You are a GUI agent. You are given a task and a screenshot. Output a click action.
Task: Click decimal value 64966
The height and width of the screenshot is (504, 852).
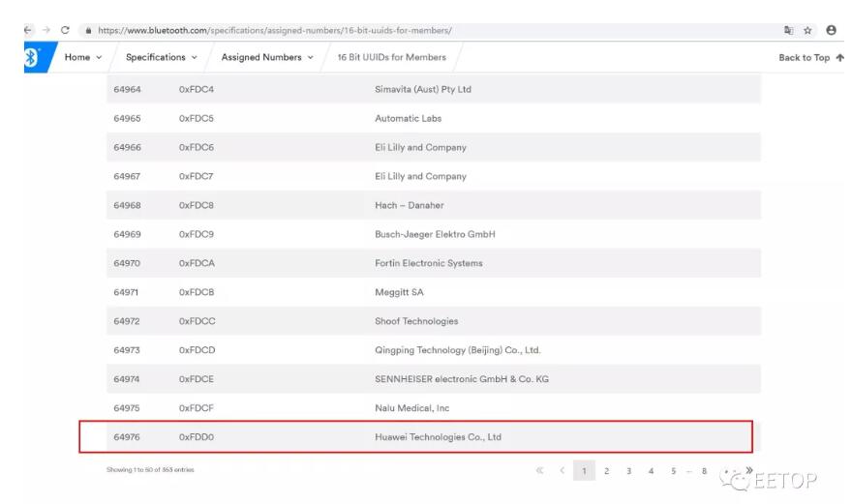pyautogui.click(x=127, y=148)
